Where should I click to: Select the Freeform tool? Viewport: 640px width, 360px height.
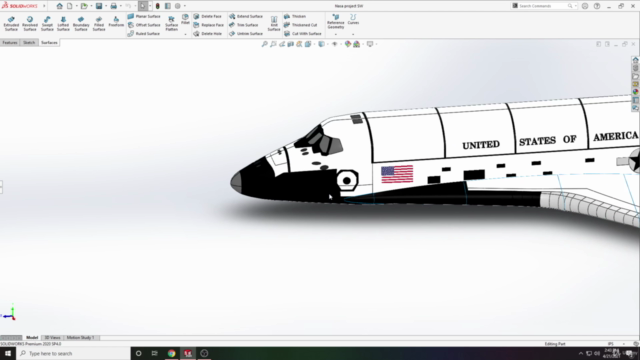pyautogui.click(x=116, y=22)
